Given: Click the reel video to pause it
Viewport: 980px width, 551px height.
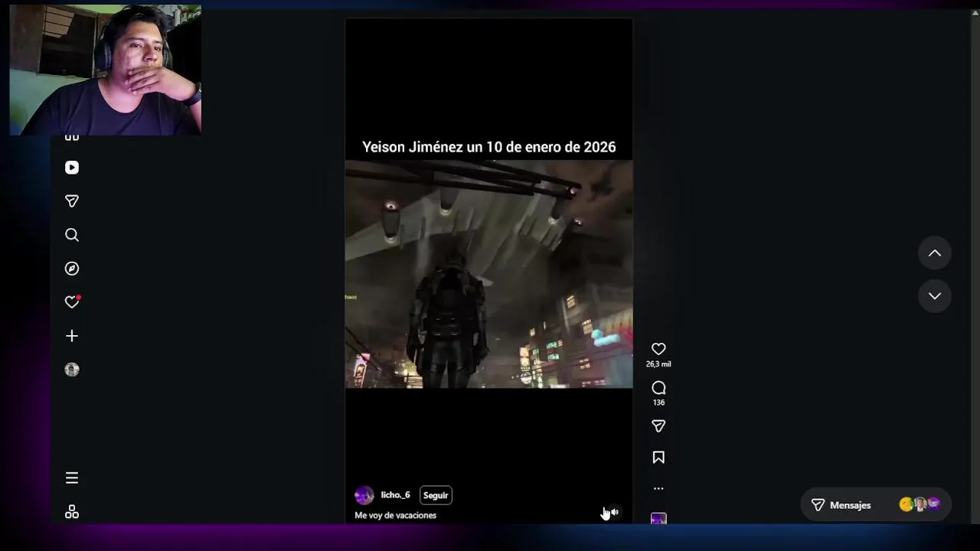Looking at the screenshot, I should pos(488,274).
